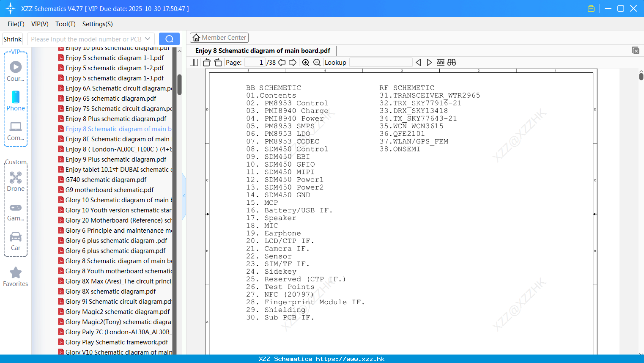
Task: Close the document tab panel icon
Action: pos(636,50)
